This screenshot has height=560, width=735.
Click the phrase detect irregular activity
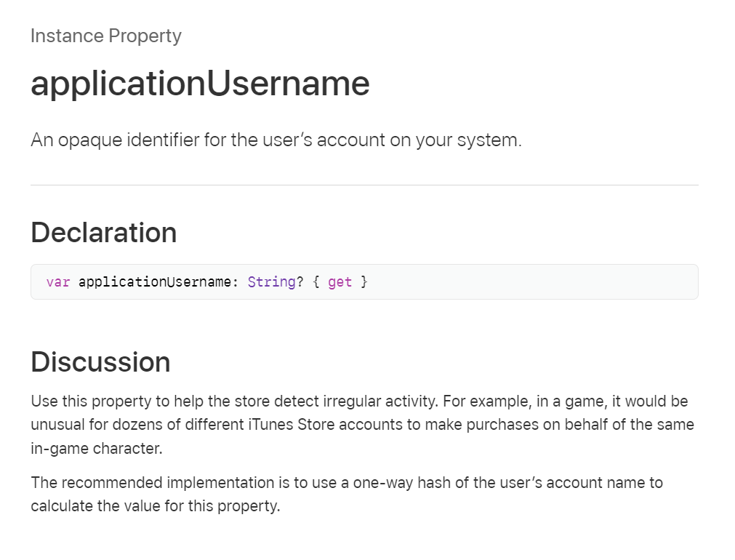[356, 401]
